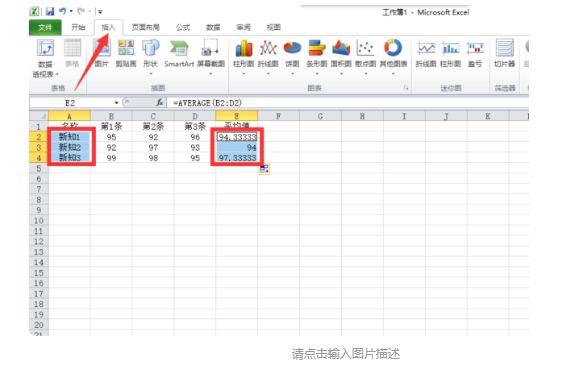Click the Select All corner button
The width and height of the screenshot is (572, 369).
click(x=39, y=116)
